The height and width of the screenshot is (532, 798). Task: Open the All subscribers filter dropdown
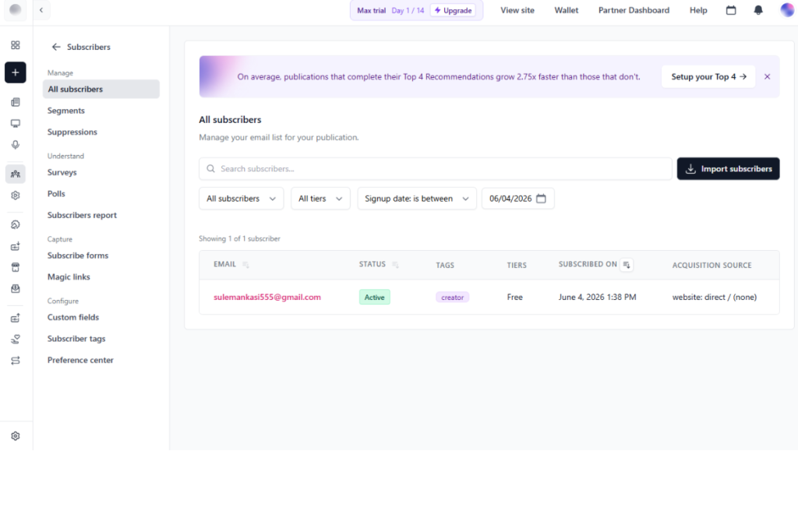[242, 199]
